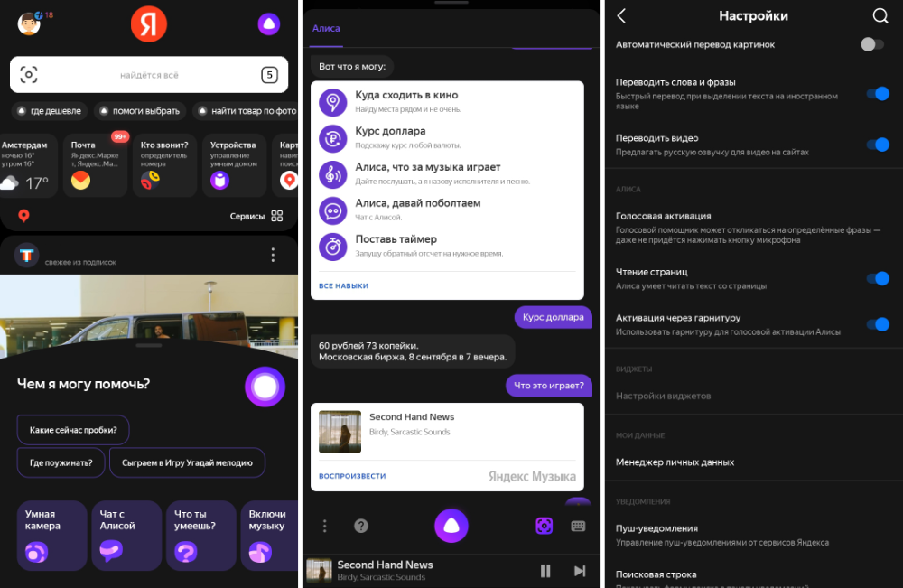
Task: Disable the "Переводить видео" toggle
Action: (879, 145)
